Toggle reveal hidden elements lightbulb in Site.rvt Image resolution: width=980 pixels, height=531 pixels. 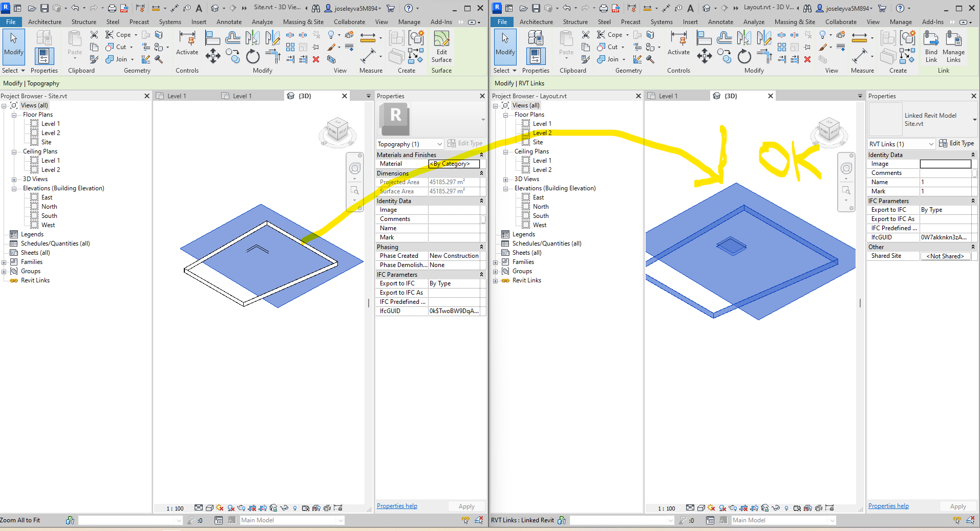(295, 508)
